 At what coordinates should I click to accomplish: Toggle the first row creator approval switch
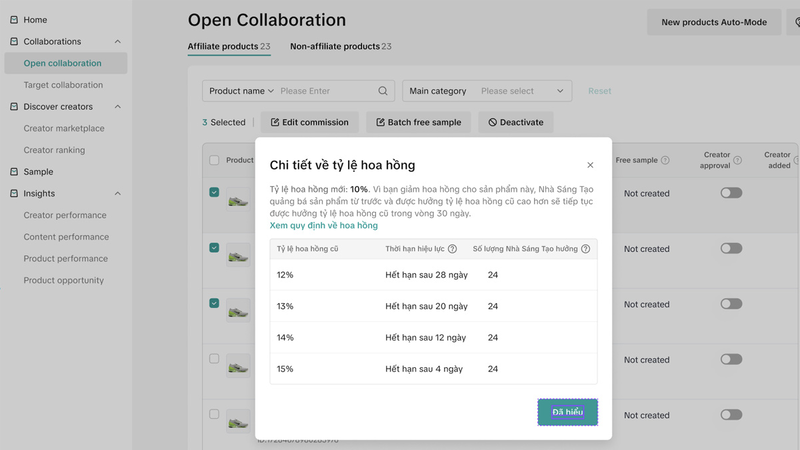731,193
